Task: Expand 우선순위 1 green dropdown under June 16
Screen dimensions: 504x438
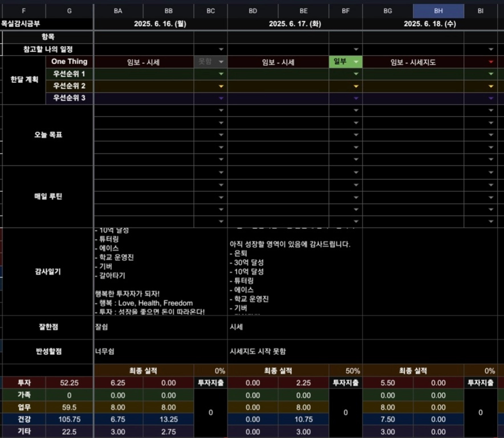Action: coord(221,74)
